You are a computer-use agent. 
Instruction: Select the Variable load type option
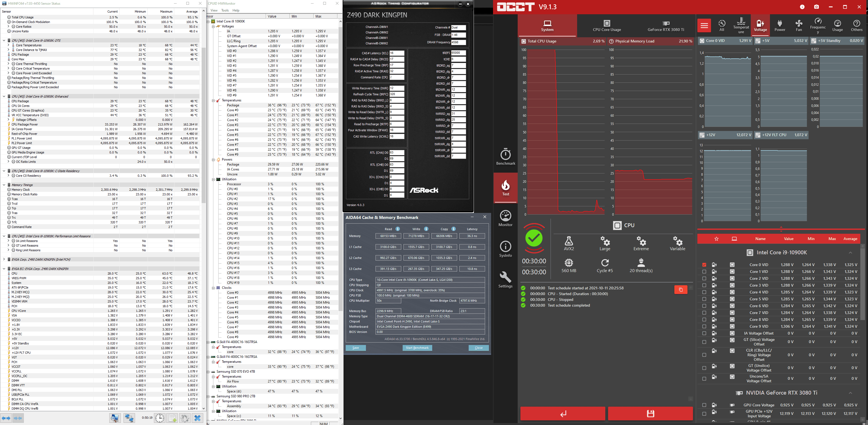coord(677,243)
